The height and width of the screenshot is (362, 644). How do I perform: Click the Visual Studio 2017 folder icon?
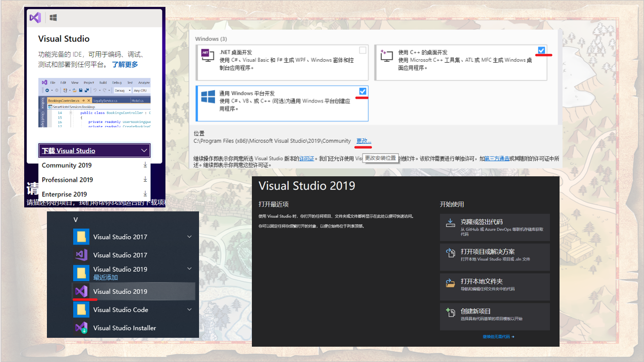pos(81,237)
